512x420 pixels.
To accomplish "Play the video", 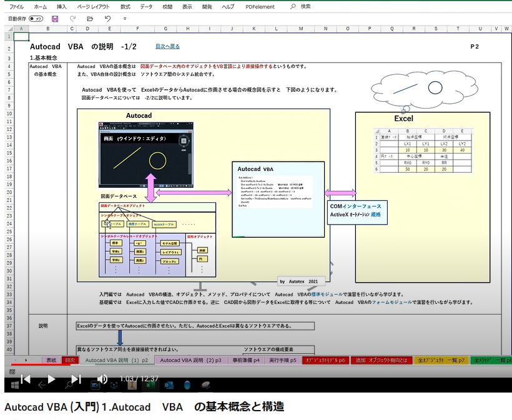I will point(51,379).
